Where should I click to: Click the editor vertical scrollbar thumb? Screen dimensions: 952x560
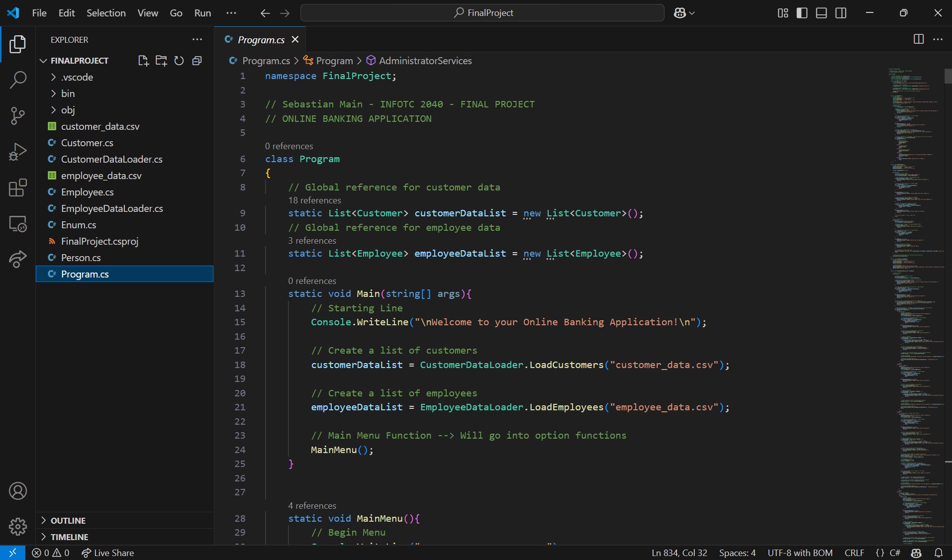pos(948,76)
